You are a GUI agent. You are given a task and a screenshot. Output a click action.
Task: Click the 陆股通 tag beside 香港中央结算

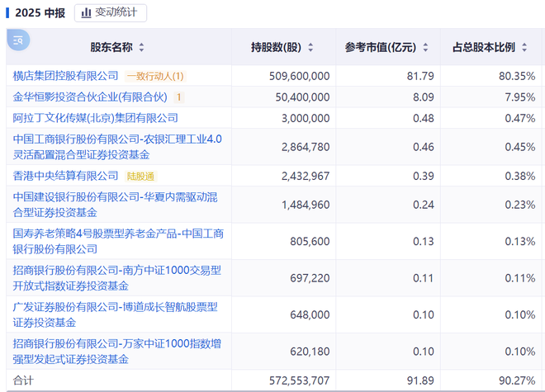click(x=140, y=176)
